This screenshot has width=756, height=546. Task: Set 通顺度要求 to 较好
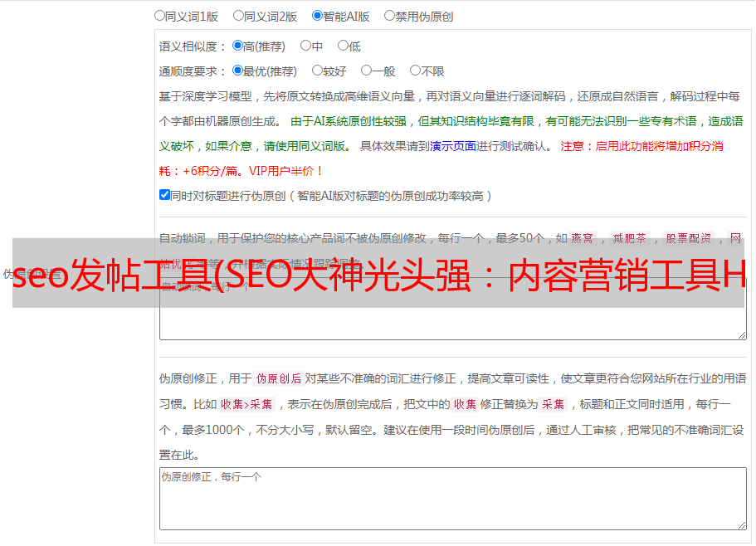[317, 71]
